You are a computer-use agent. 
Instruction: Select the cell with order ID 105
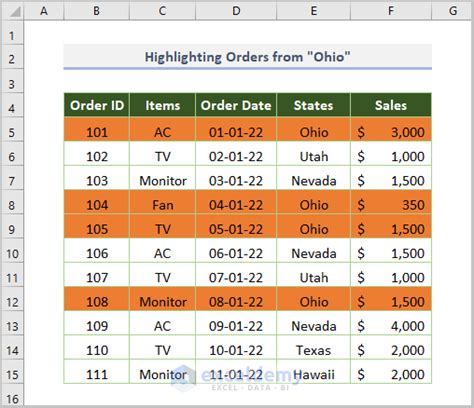point(97,226)
